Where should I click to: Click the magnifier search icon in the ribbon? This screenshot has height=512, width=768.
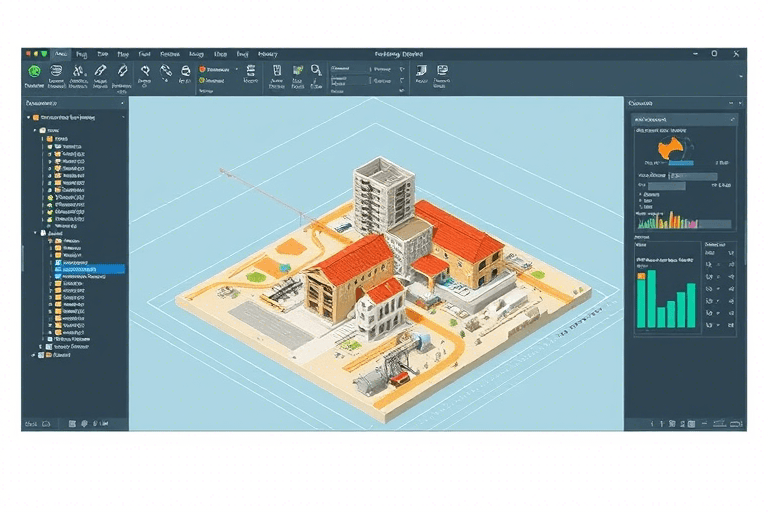point(316,71)
